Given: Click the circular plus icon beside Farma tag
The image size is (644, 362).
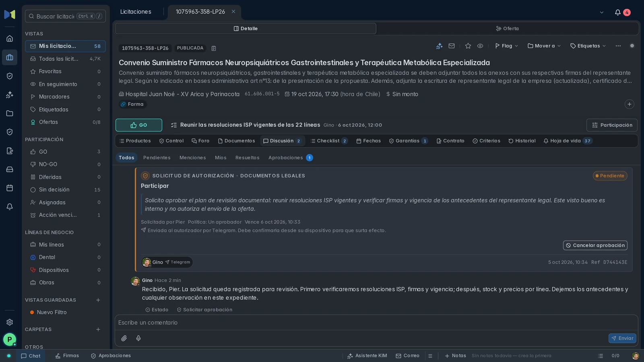Looking at the screenshot, I should point(630,104).
